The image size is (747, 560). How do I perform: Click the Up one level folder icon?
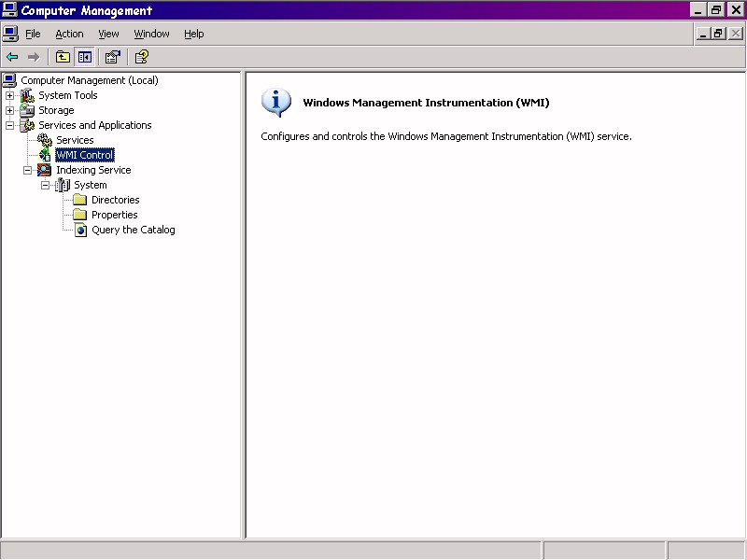(63, 57)
